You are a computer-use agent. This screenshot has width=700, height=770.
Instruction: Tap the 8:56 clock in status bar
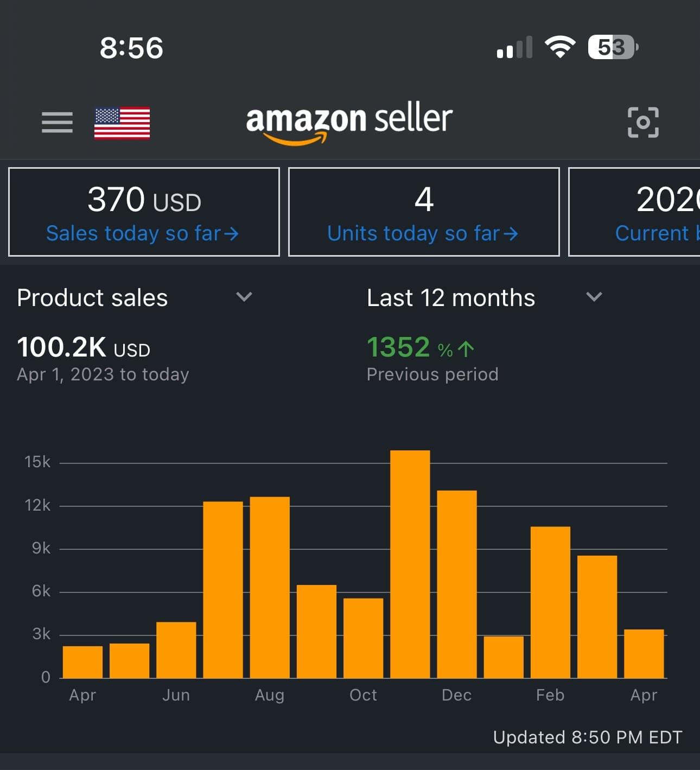click(131, 48)
